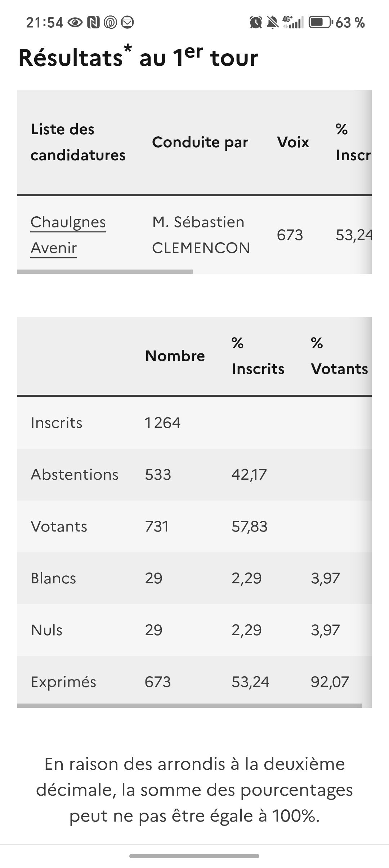This screenshot has width=389, height=868.
Task: Tap the 4G signal strength icon
Action: (x=293, y=22)
